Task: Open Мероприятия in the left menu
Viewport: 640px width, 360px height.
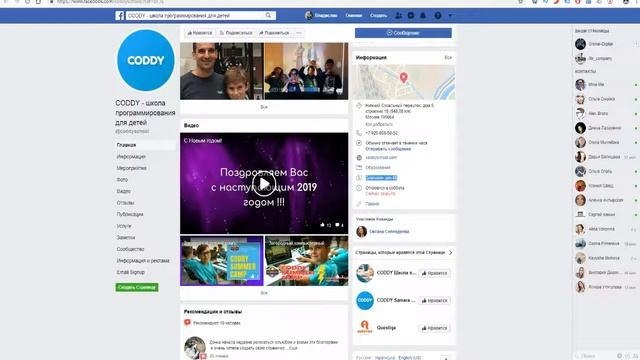Action: point(131,168)
